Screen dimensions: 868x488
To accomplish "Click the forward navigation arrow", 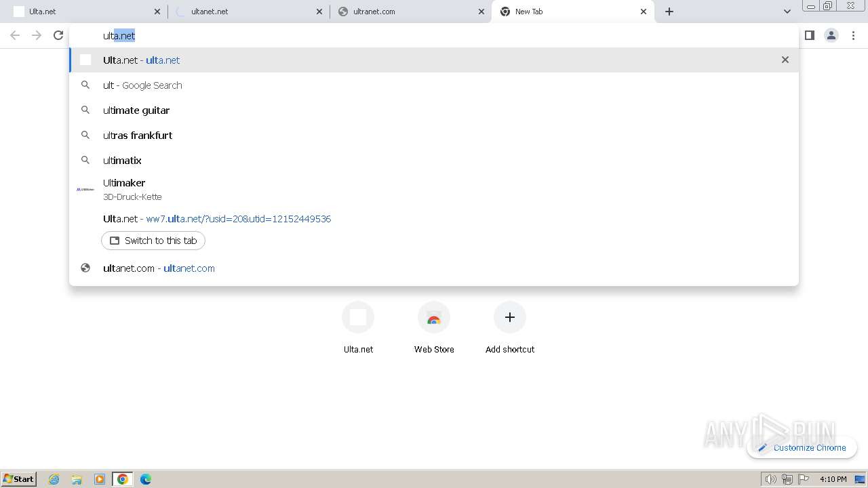I will (x=37, y=35).
